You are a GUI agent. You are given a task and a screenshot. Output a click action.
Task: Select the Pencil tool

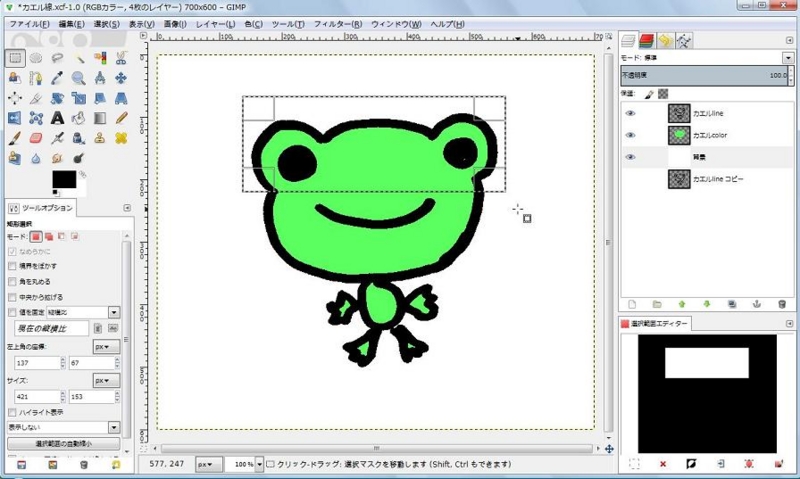pyautogui.click(x=121, y=118)
